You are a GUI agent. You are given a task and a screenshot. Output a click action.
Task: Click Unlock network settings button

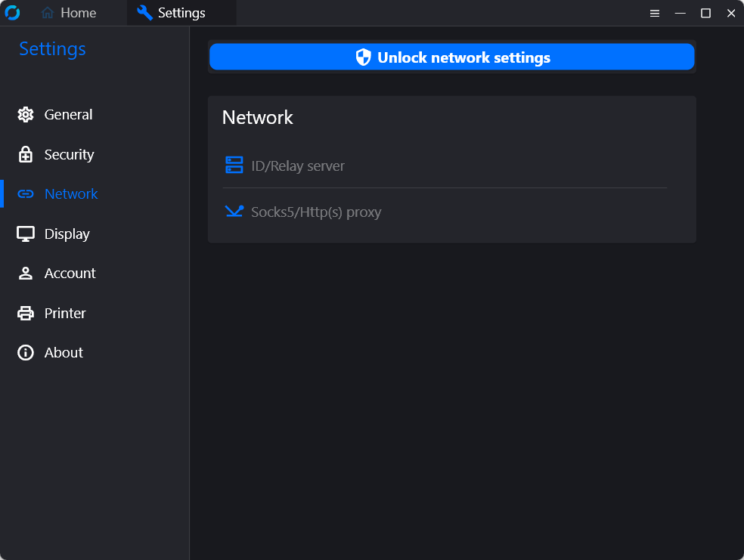pyautogui.click(x=451, y=57)
